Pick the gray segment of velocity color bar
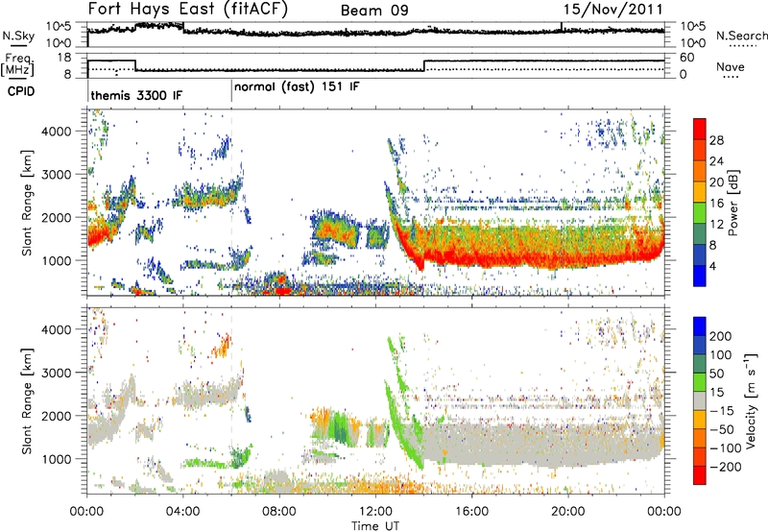This screenshot has width=768, height=532. click(x=700, y=400)
